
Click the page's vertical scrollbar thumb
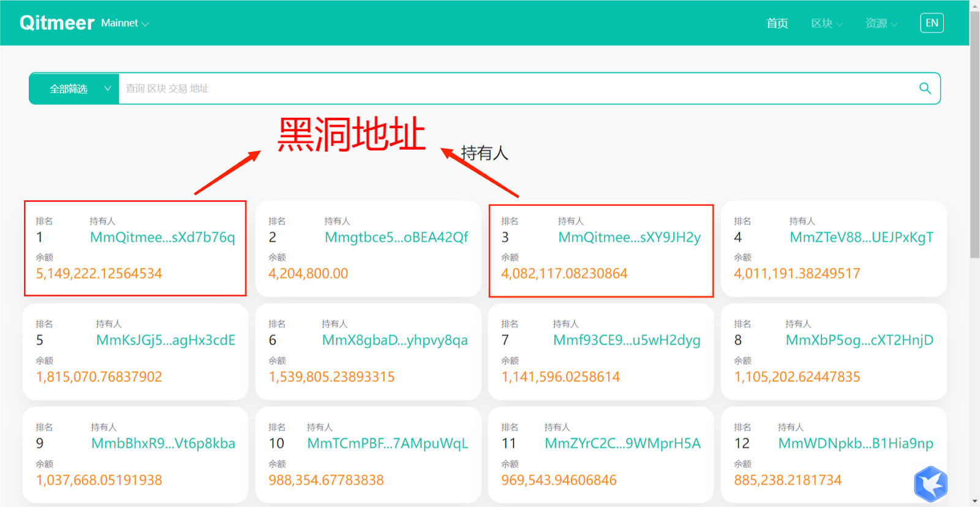(974, 134)
